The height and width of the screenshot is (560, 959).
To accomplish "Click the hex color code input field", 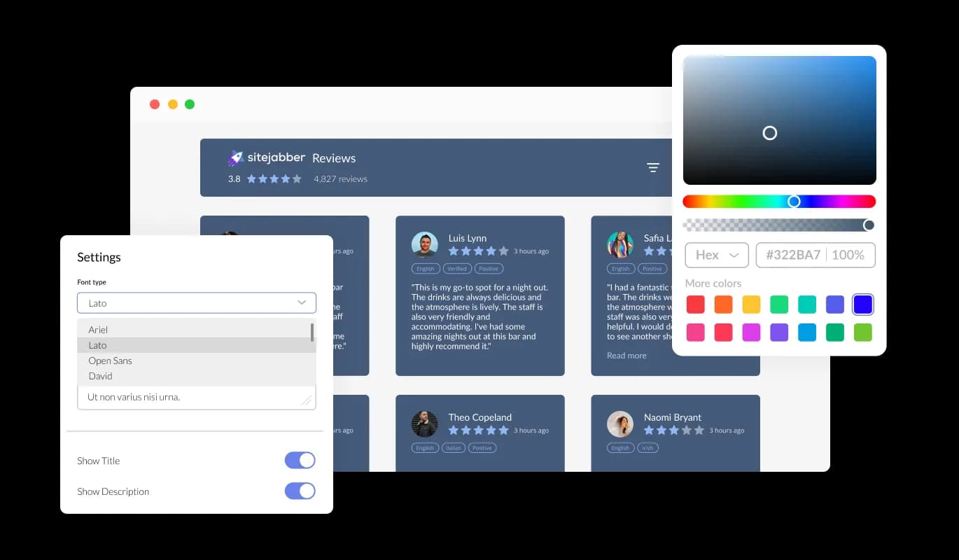I will click(793, 255).
